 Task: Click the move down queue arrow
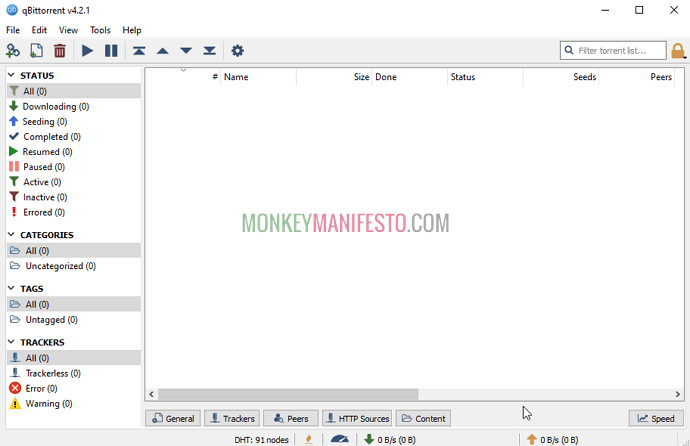[186, 51]
